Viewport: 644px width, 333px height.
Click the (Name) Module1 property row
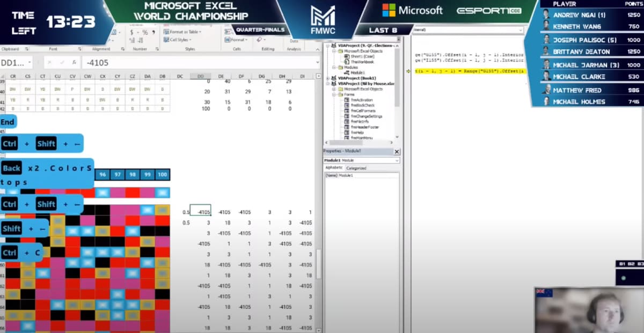(361, 175)
